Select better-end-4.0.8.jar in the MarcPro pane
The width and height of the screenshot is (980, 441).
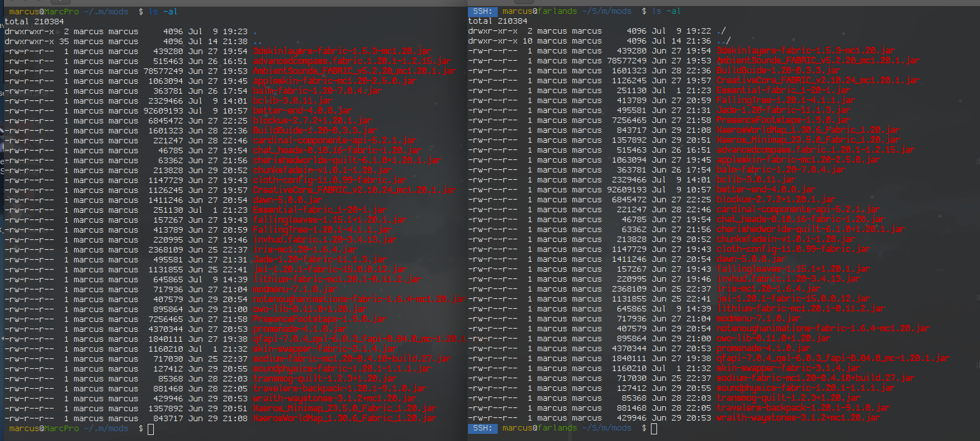(x=302, y=111)
